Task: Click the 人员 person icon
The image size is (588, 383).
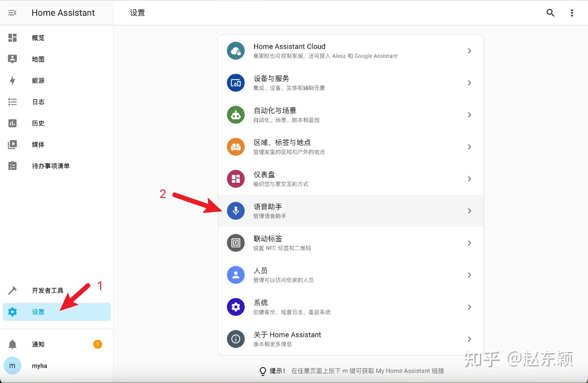Action: 236,275
